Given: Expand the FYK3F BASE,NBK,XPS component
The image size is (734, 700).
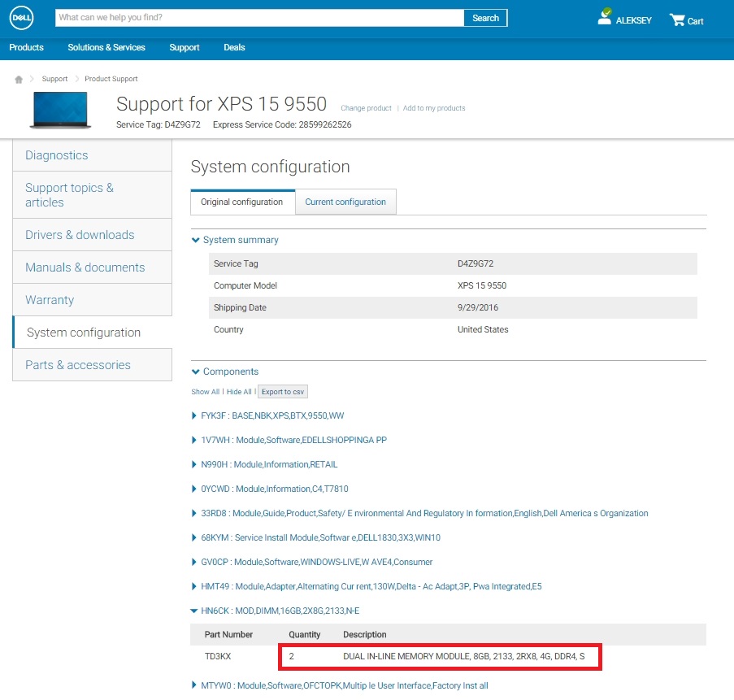Looking at the screenshot, I should click(268, 415).
